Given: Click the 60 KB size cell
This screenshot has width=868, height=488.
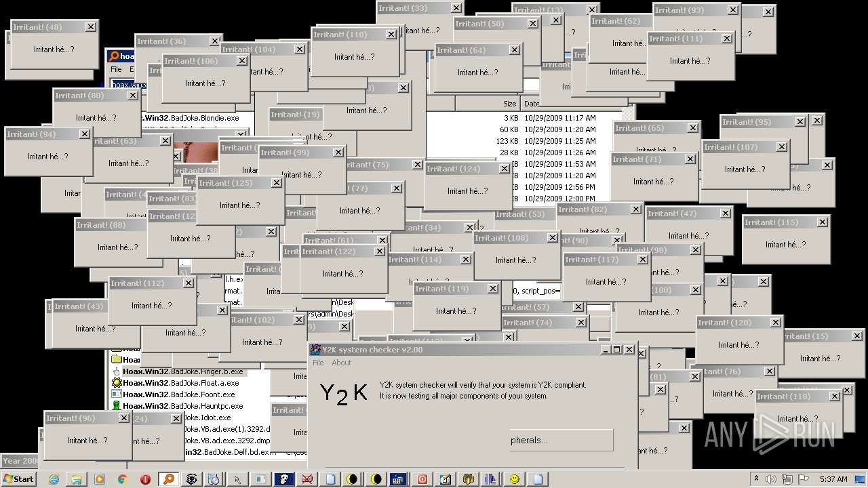Looking at the screenshot, I should pos(509,129).
